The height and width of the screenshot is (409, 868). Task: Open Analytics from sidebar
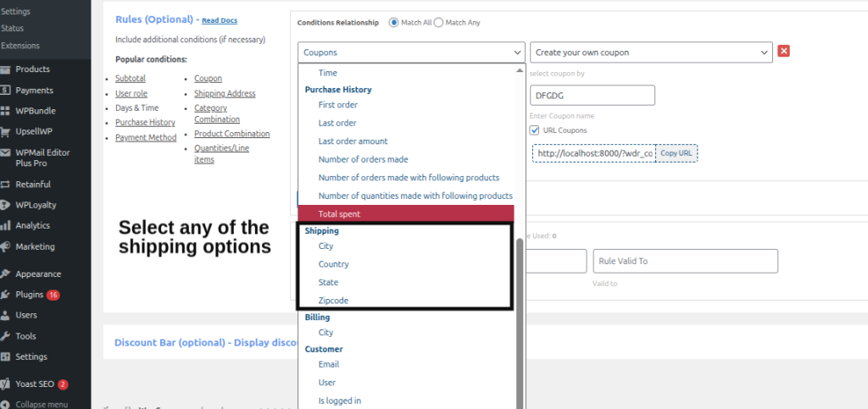pos(33,225)
